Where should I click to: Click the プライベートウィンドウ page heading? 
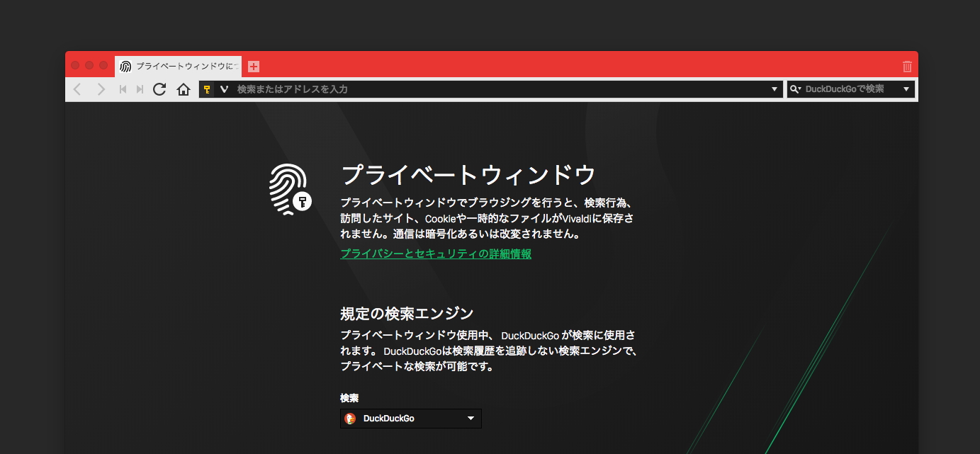click(x=468, y=174)
